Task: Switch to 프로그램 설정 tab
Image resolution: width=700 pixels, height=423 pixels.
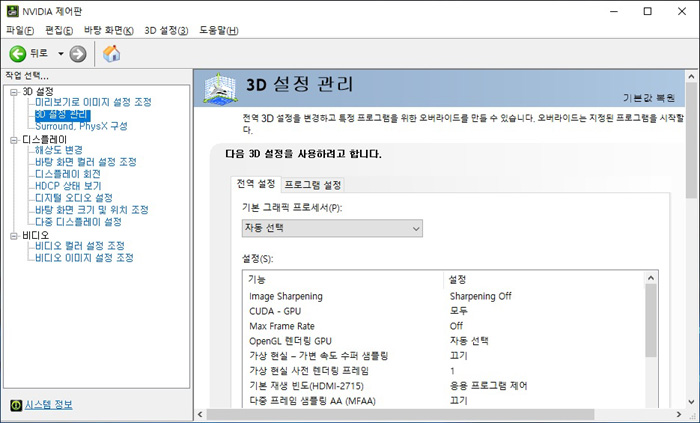Action: (x=313, y=185)
